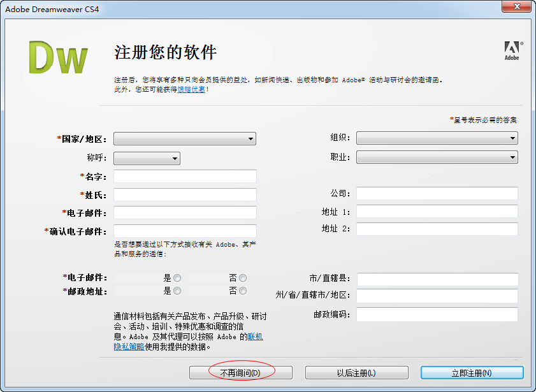Open the 职业 dropdown
Viewport: 536px width, 392px height.
point(437,157)
